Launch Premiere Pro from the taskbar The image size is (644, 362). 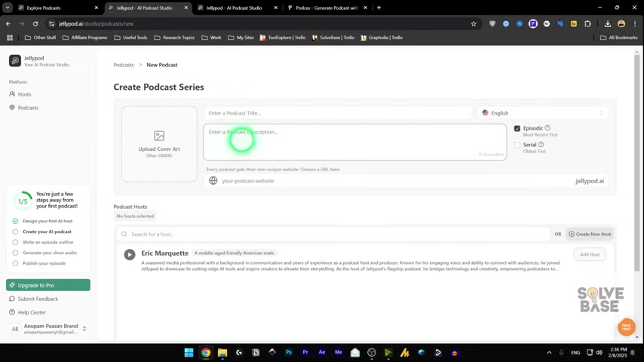coord(305,352)
